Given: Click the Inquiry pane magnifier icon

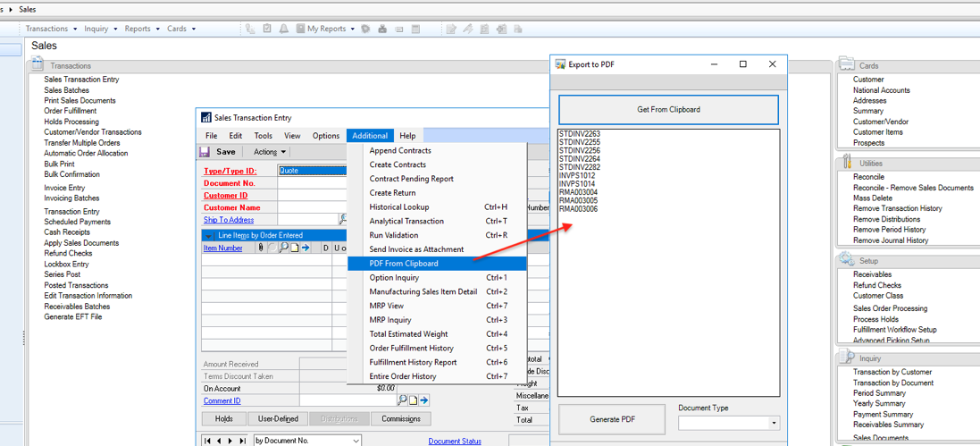Looking at the screenshot, I should (847, 357).
